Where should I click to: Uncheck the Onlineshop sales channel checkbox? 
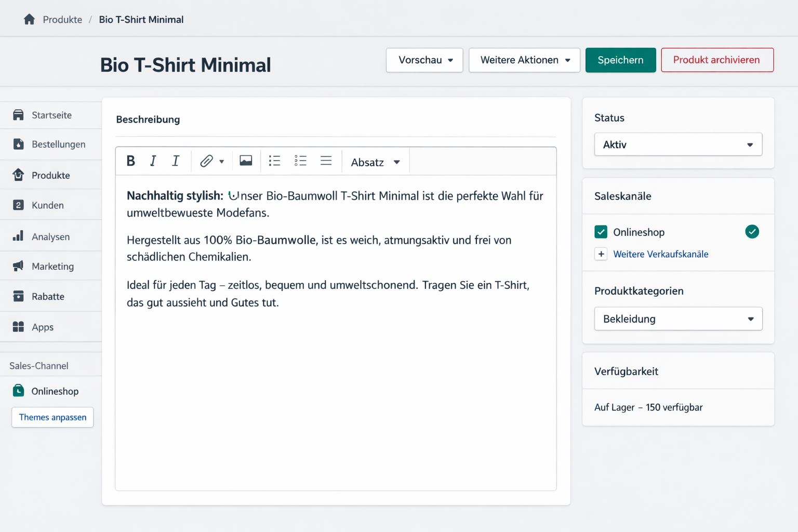601,232
